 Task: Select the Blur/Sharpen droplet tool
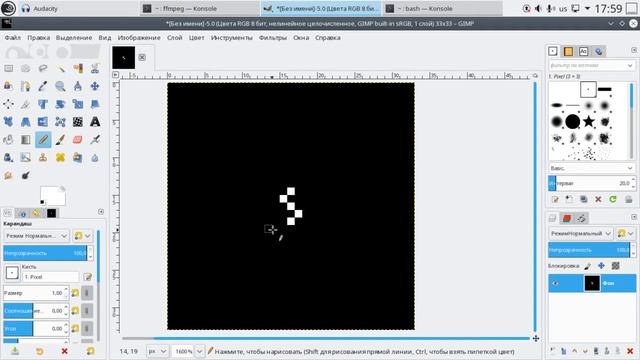tap(95, 157)
